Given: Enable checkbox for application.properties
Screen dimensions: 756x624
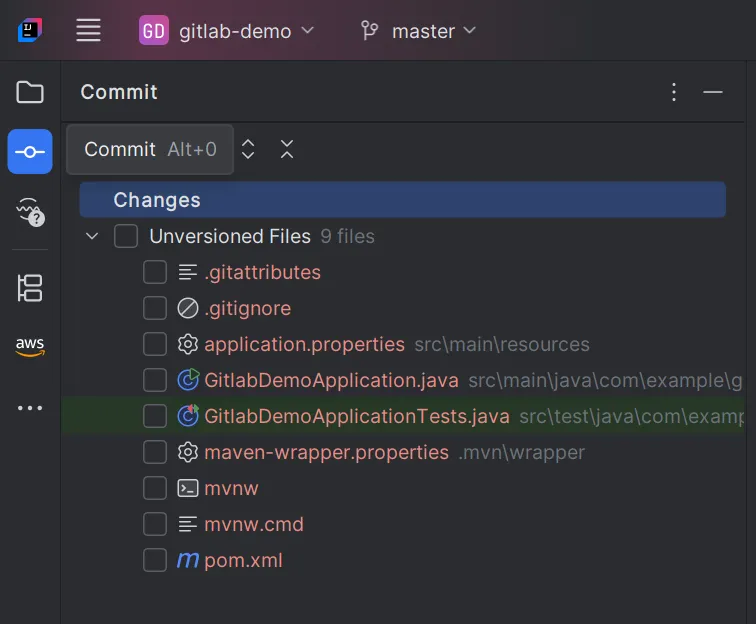Looking at the screenshot, I should point(155,344).
